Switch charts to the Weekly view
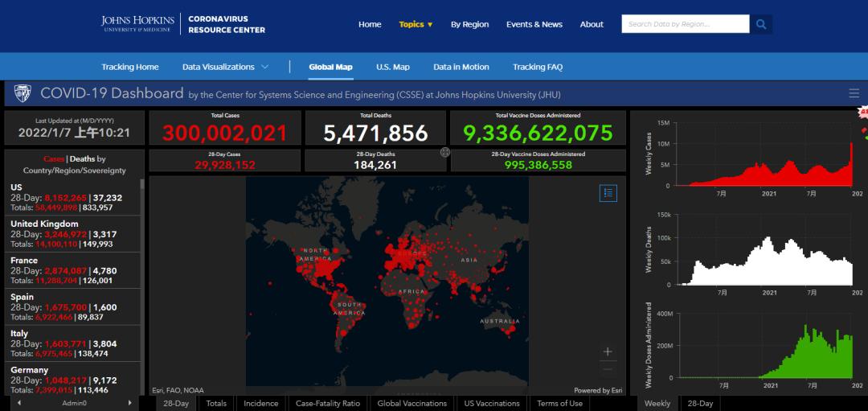This screenshot has width=868, height=411. (657, 403)
